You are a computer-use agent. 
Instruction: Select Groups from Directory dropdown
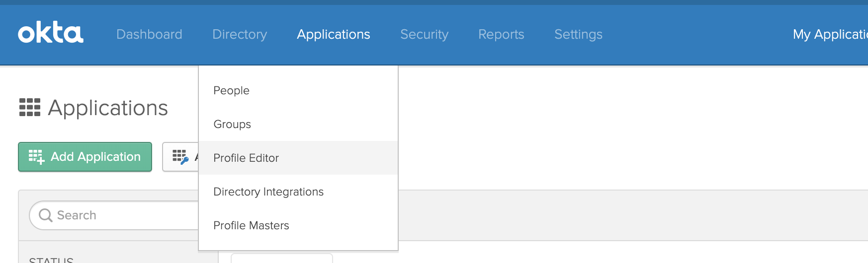pos(298,124)
